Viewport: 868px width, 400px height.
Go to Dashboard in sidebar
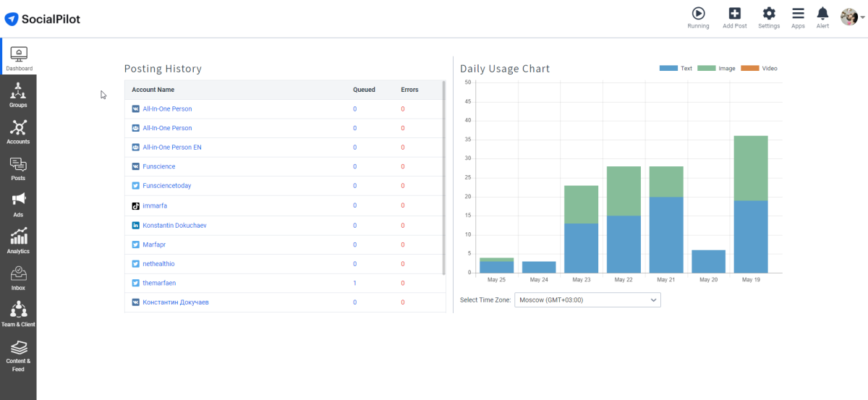[19, 58]
